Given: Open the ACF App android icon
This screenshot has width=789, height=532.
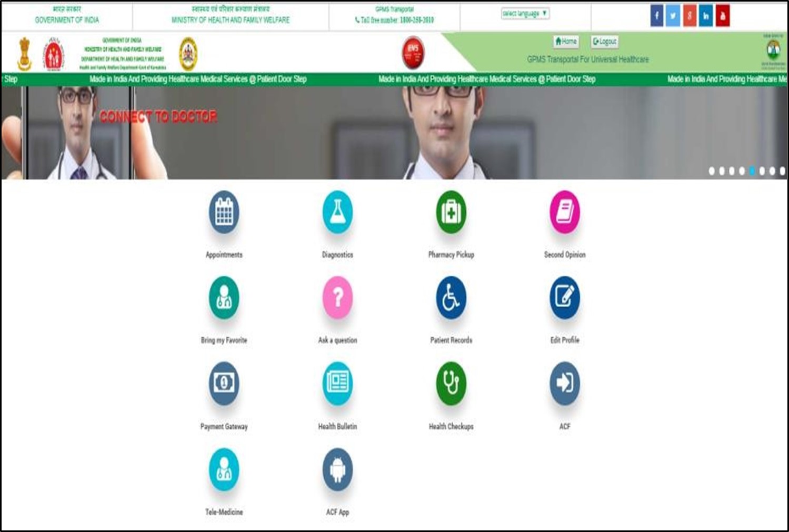Looking at the screenshot, I should click(337, 469).
